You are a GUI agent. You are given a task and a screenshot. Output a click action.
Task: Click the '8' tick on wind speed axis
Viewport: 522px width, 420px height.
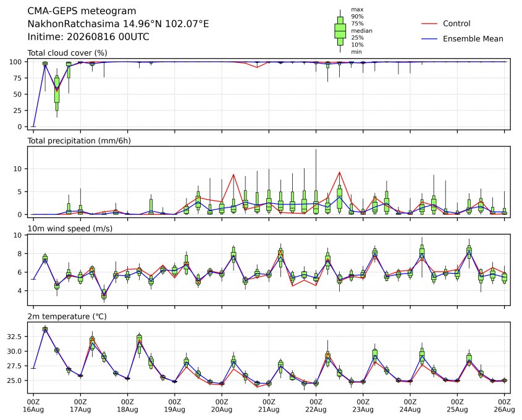(20, 254)
